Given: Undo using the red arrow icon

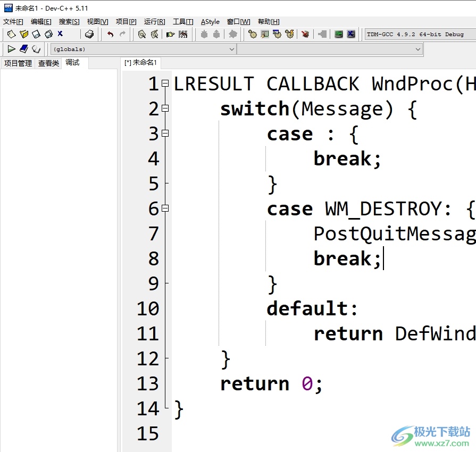Looking at the screenshot, I should coord(110,34).
